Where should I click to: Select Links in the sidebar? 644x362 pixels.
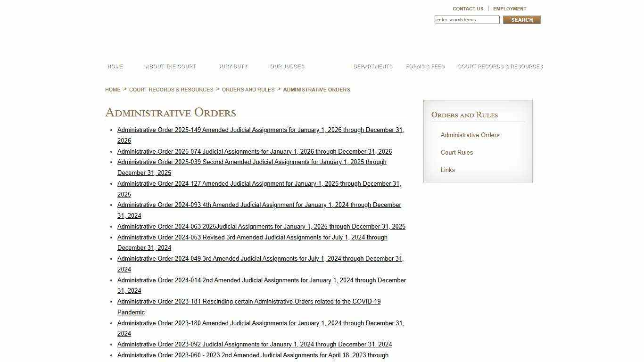point(447,170)
